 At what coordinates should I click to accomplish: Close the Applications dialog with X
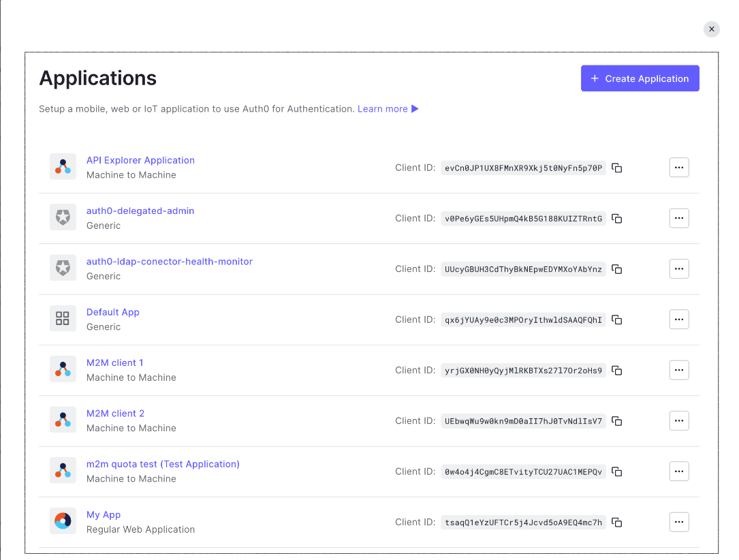point(711,29)
